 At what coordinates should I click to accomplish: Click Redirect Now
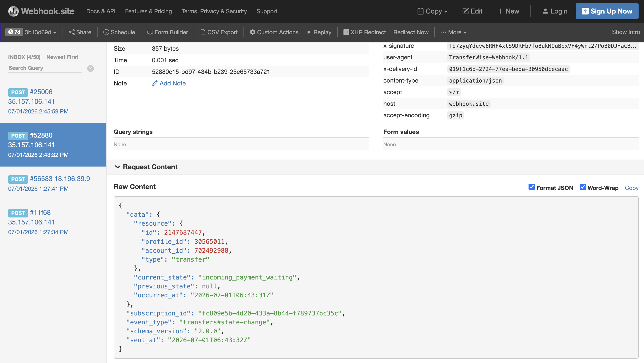pos(411,32)
